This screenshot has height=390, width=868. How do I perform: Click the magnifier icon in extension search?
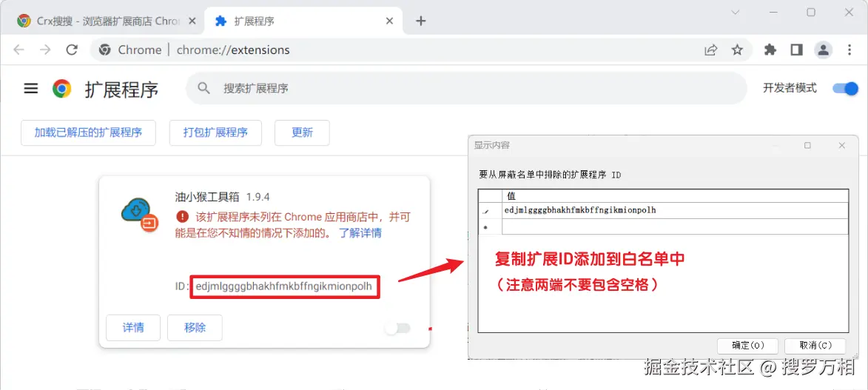coord(204,88)
